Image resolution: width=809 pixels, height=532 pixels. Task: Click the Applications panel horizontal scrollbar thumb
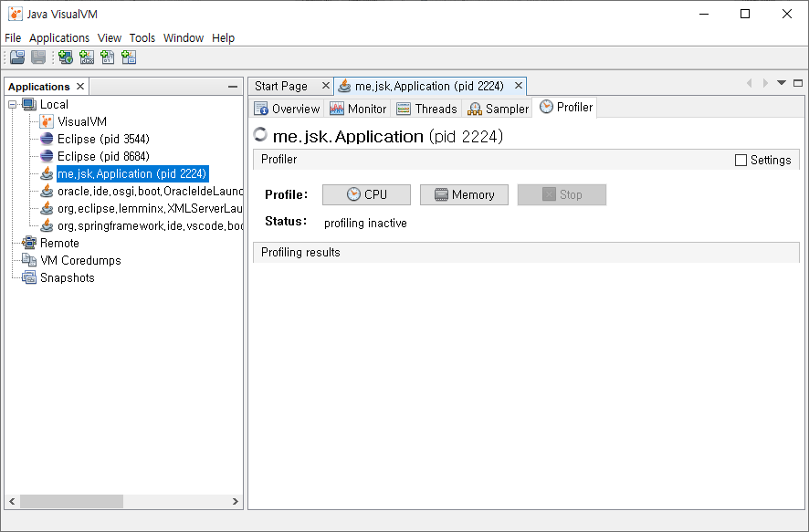pyautogui.click(x=72, y=501)
